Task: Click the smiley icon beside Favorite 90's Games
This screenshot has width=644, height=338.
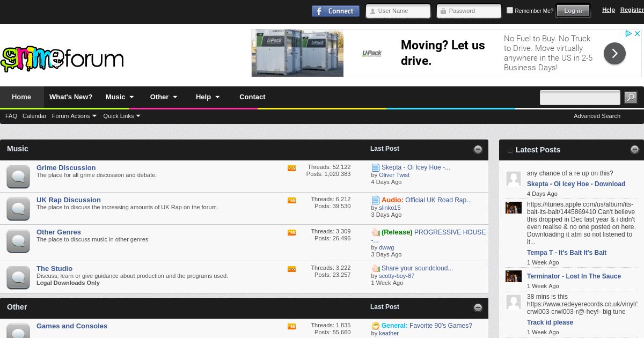Action: point(376,326)
